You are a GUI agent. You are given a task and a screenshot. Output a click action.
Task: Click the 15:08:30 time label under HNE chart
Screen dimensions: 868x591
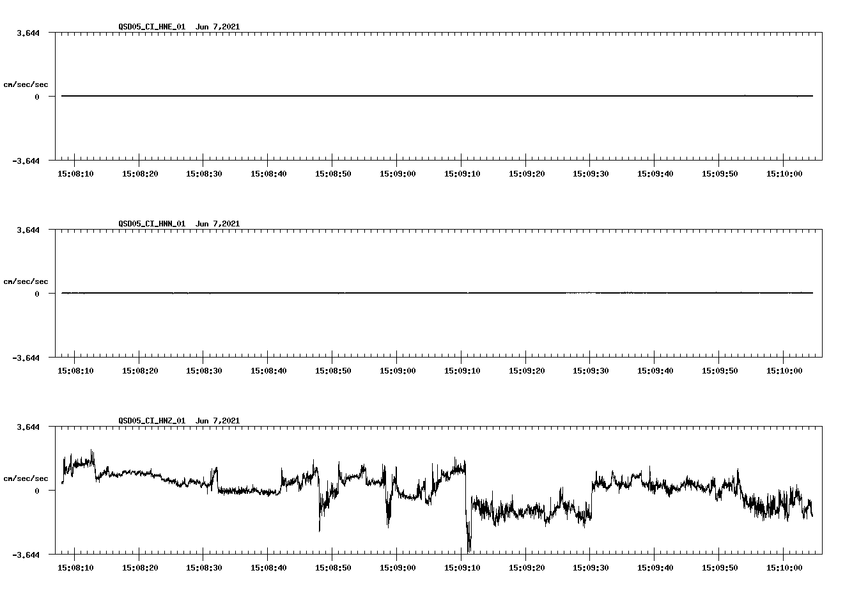point(204,173)
